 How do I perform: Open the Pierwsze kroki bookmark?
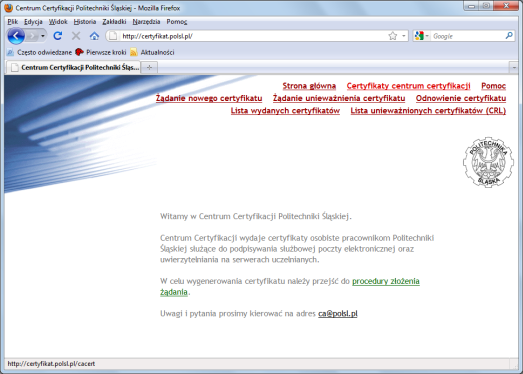coord(101,52)
